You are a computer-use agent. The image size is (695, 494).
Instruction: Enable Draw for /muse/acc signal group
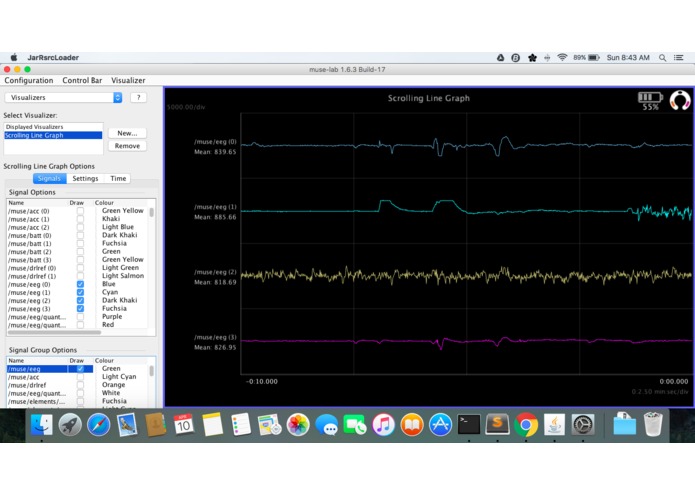point(80,377)
